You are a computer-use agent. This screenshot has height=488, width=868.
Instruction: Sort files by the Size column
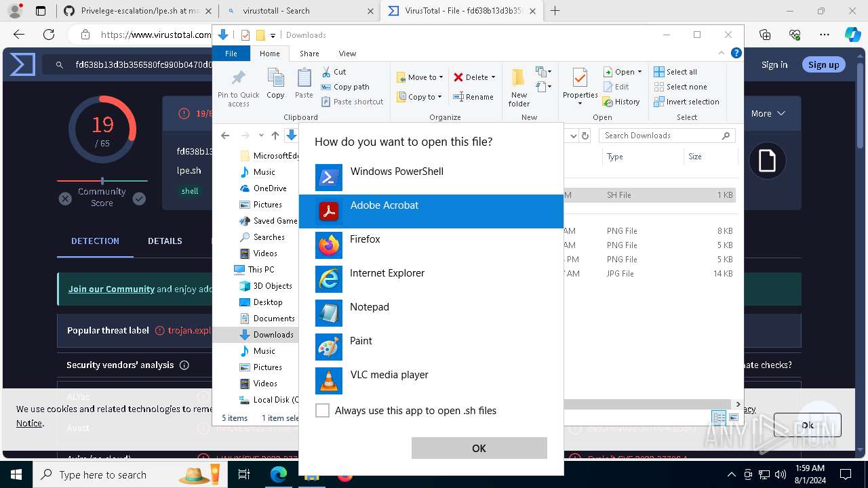pos(710,157)
